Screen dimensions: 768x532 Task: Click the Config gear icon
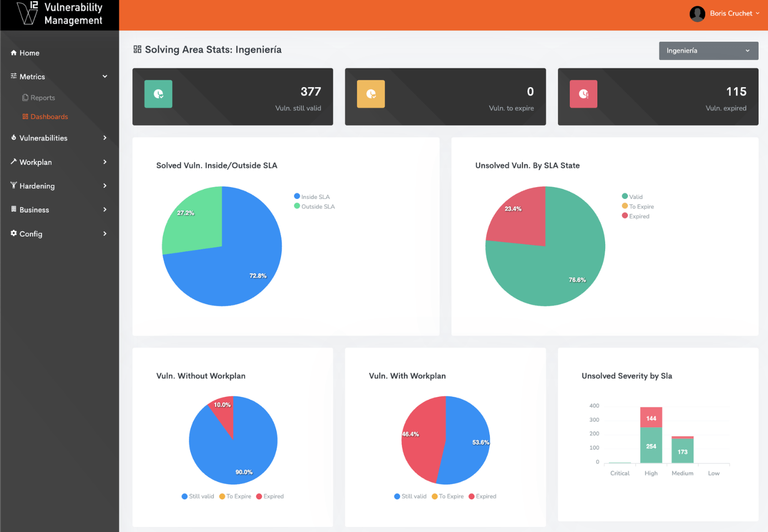pyautogui.click(x=14, y=234)
